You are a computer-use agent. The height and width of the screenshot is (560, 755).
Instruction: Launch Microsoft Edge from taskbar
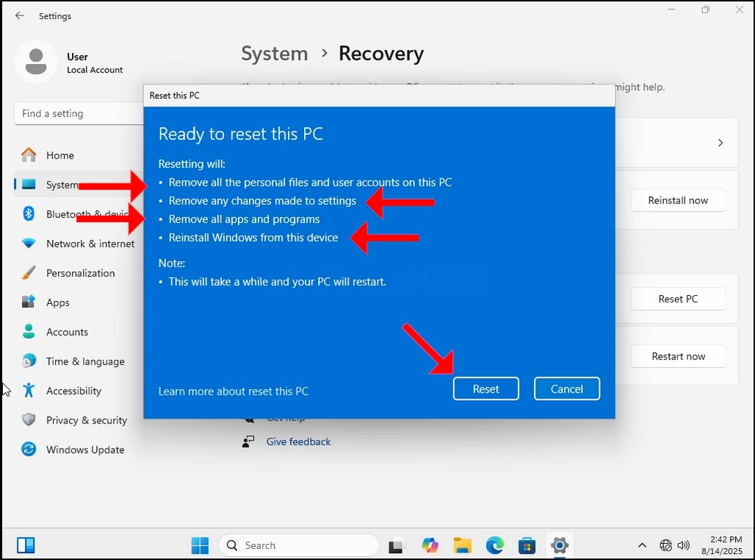pos(494,545)
